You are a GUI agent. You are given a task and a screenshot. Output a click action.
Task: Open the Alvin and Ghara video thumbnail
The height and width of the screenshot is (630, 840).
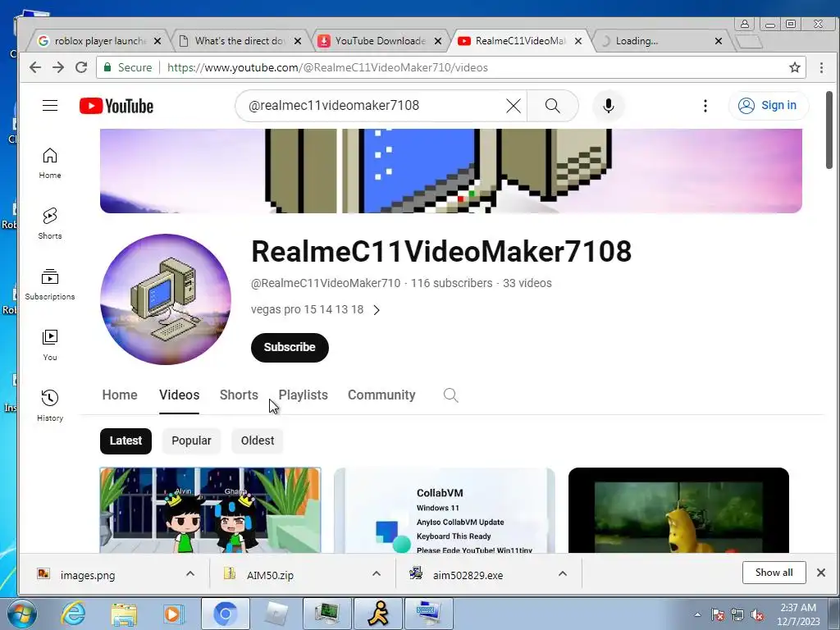click(210, 510)
